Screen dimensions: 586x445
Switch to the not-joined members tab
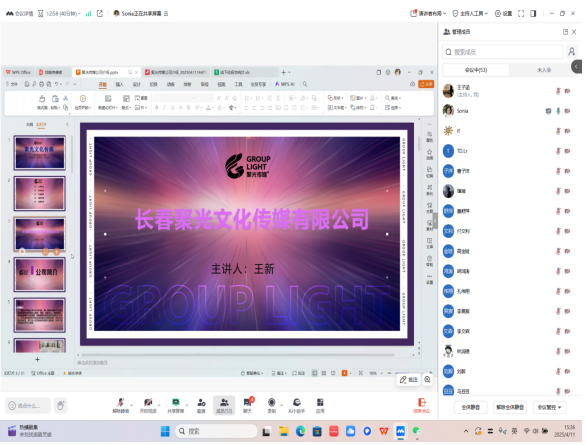tap(544, 70)
